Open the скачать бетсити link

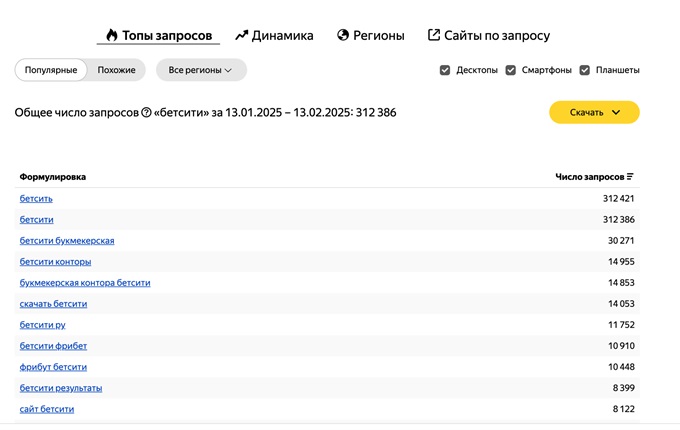53,304
